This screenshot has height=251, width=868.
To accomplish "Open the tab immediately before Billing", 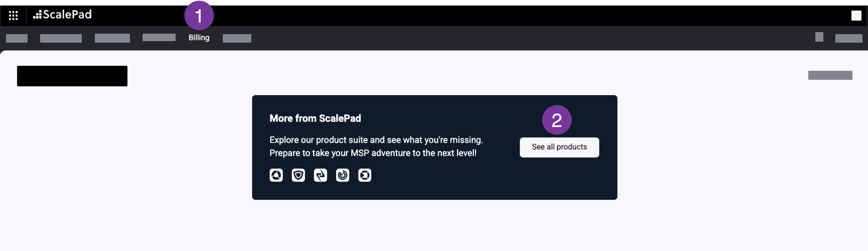I will pos(159,37).
